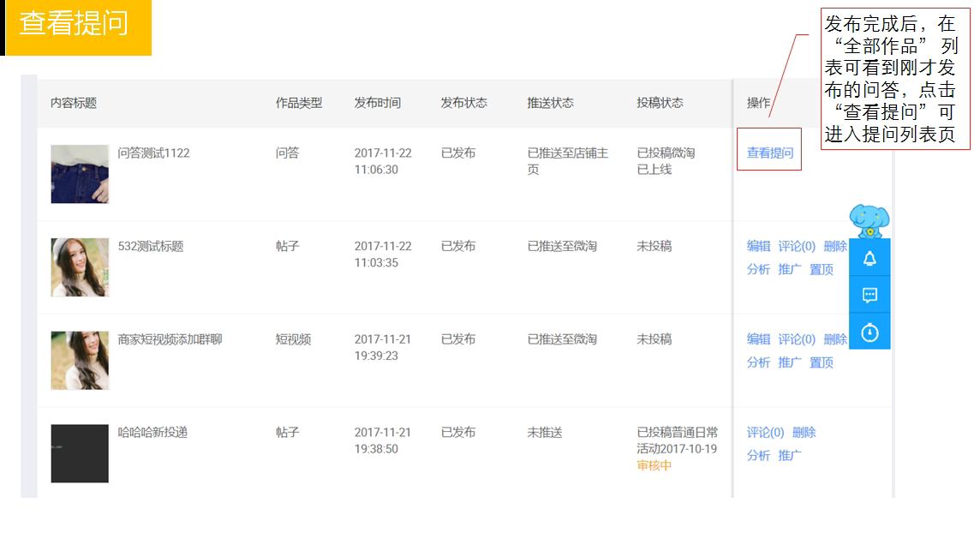Click the 内容标题 column header

point(73,103)
